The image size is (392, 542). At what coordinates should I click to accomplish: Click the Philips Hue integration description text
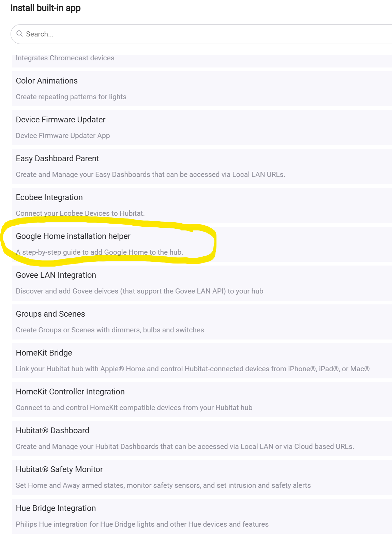(x=142, y=524)
